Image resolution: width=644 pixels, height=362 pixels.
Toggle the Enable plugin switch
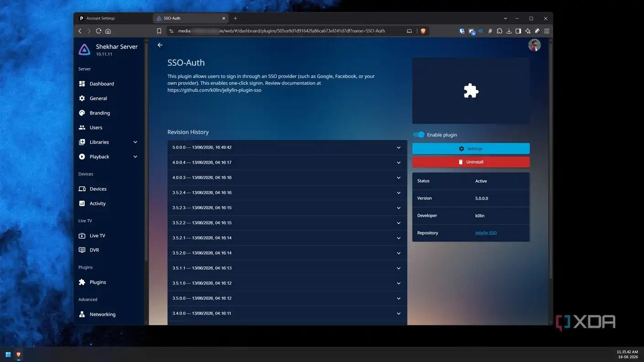pyautogui.click(x=418, y=135)
